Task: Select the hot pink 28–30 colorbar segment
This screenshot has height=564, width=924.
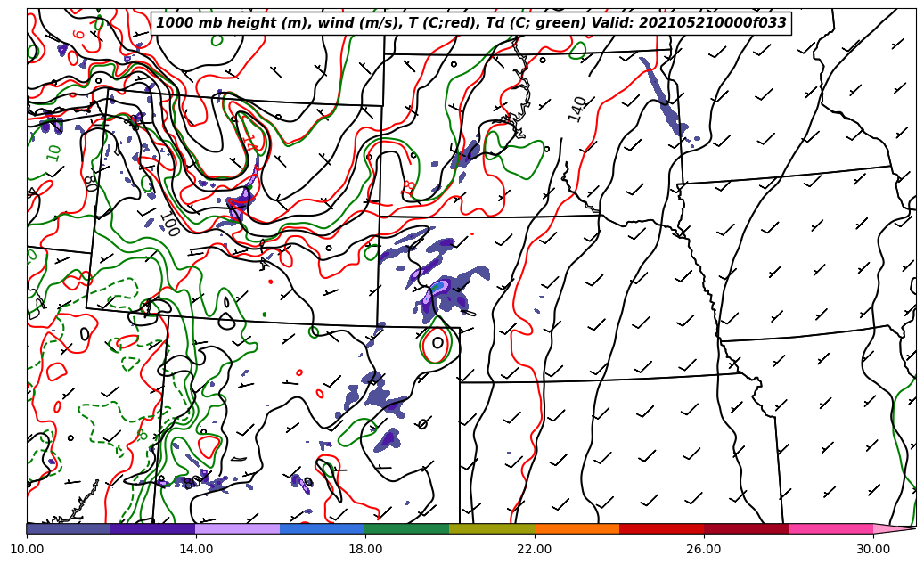Action: (830, 528)
